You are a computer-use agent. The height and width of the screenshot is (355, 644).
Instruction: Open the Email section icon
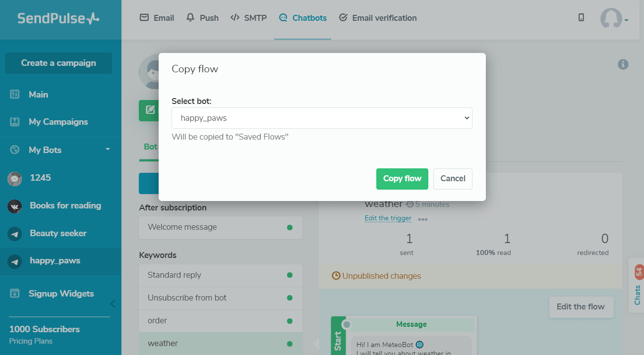[144, 18]
